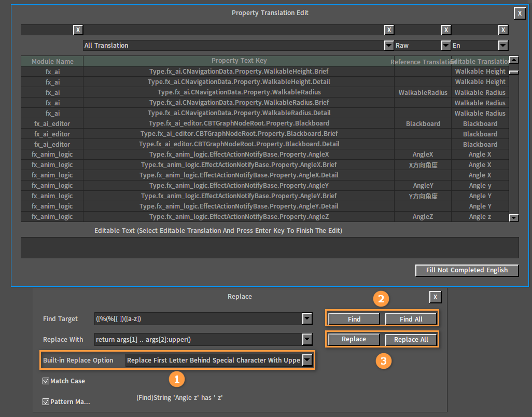Click the table scroll up arrow
This screenshot has height=417, width=532.
(x=514, y=60)
